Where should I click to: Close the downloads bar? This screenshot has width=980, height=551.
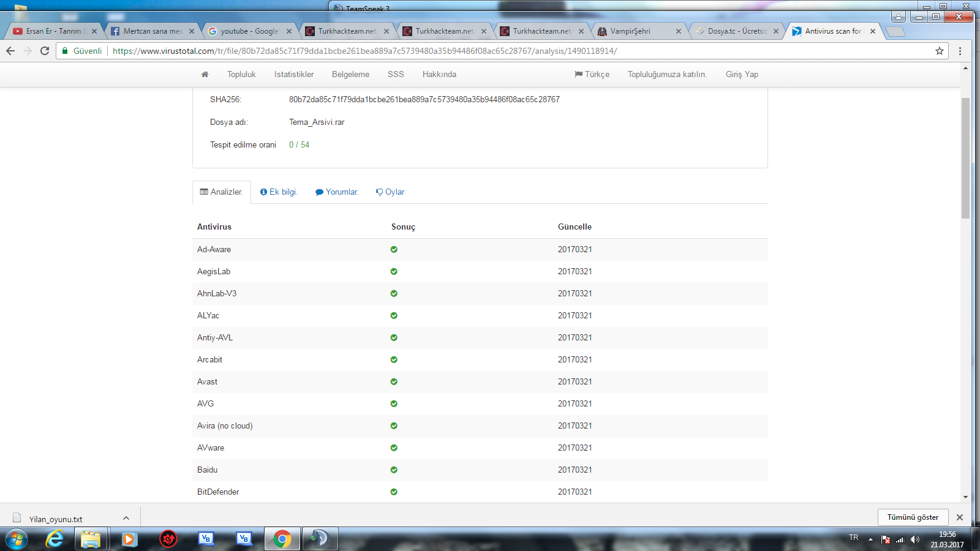click(960, 517)
